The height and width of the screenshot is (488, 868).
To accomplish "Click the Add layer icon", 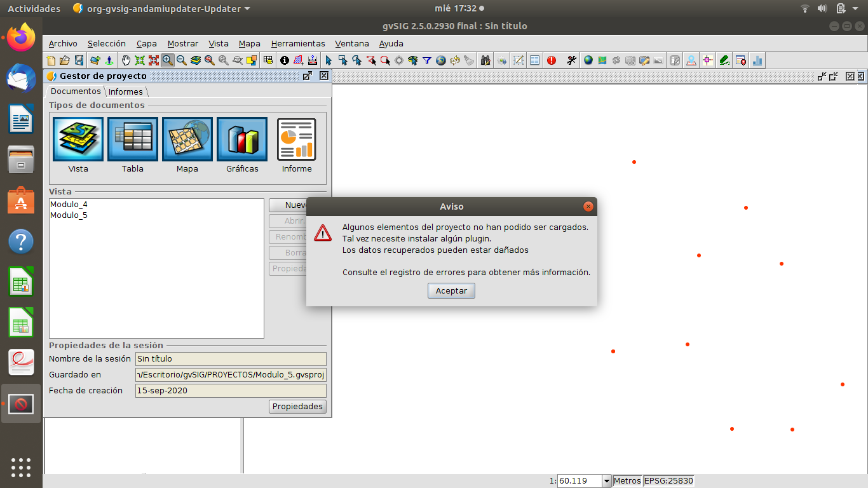I will pos(95,60).
